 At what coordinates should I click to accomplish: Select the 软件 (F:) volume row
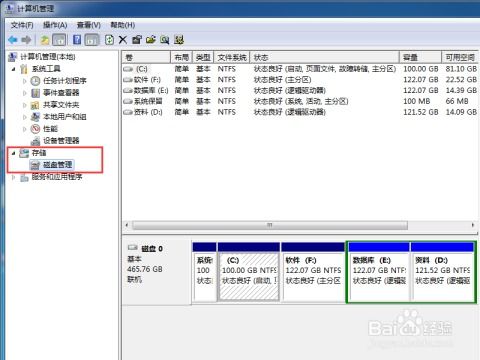click(x=300, y=80)
